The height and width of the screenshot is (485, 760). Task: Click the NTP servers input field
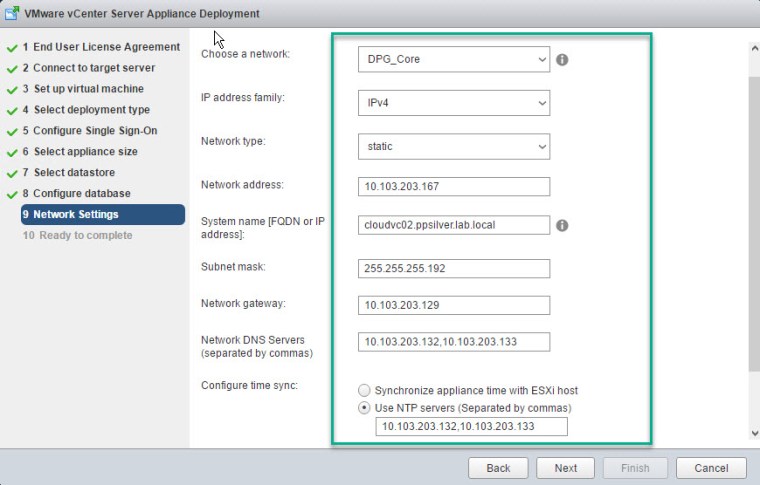tap(471, 426)
